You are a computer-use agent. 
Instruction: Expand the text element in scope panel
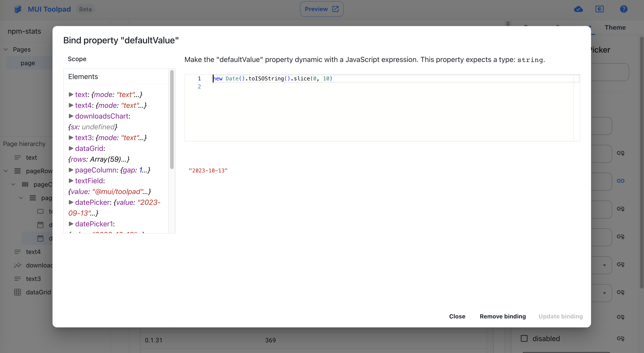pos(70,94)
